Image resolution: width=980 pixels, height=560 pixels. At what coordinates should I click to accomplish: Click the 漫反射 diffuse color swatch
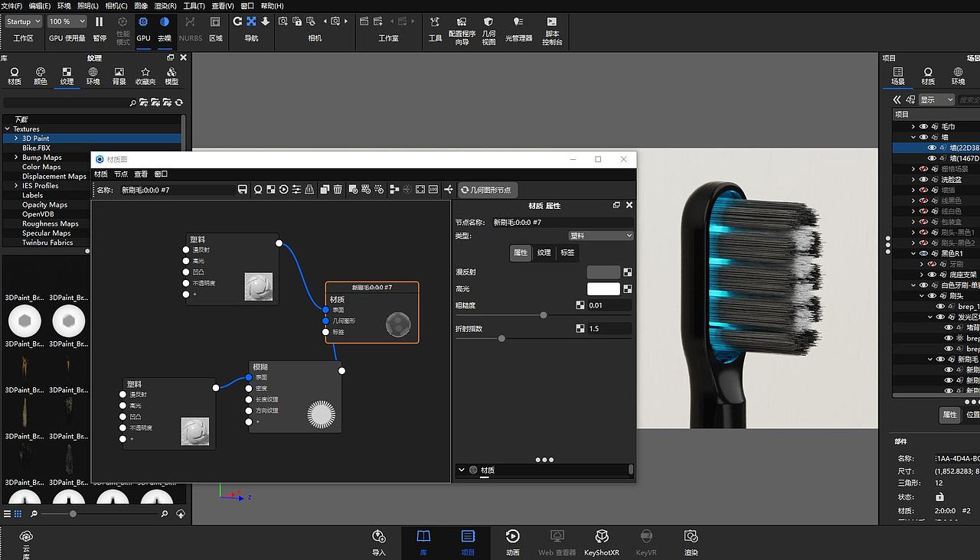603,272
